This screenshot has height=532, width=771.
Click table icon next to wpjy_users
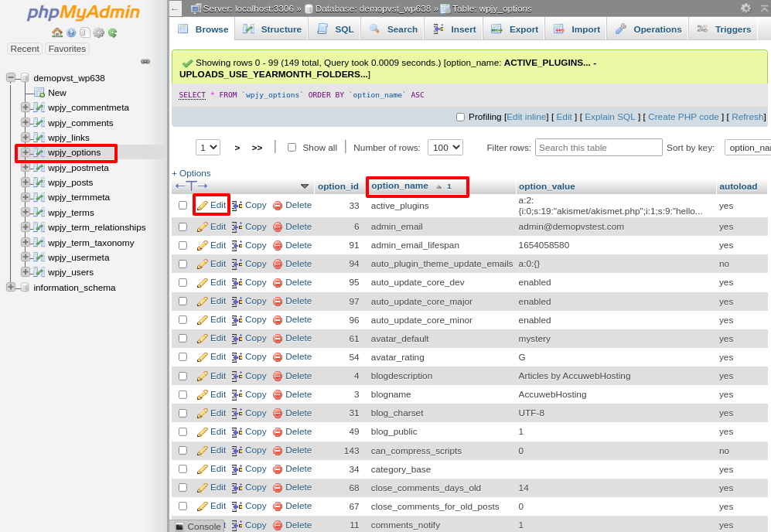(x=39, y=272)
